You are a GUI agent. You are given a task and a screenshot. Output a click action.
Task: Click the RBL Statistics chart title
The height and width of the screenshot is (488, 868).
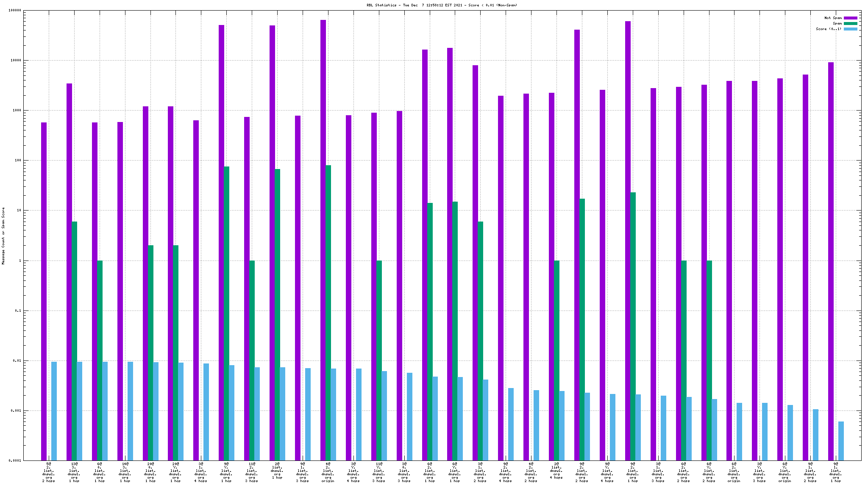(442, 5)
